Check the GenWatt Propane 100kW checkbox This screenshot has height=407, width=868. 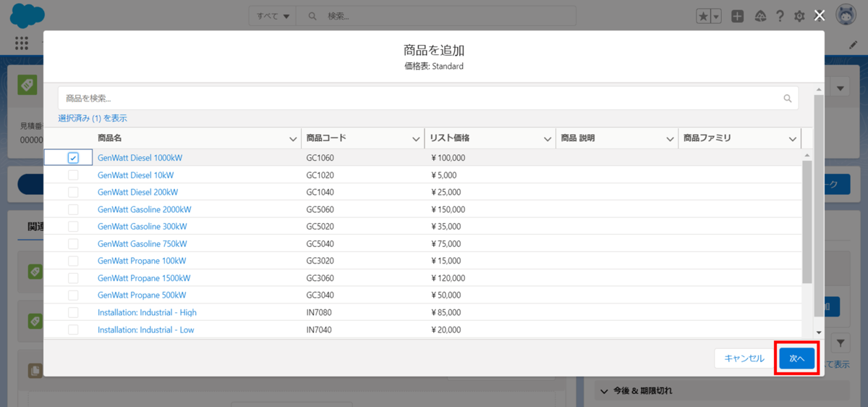pos(73,261)
